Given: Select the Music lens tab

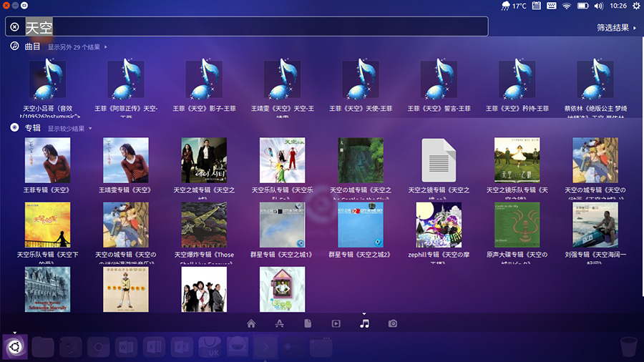Looking at the screenshot, I should (364, 324).
